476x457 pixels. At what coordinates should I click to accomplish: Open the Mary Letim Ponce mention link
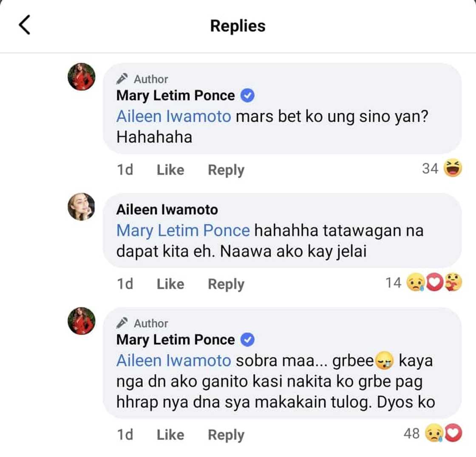coord(183,231)
